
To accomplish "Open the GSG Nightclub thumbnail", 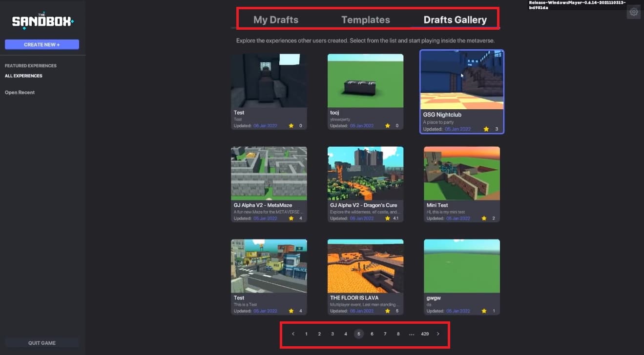I will click(462, 80).
